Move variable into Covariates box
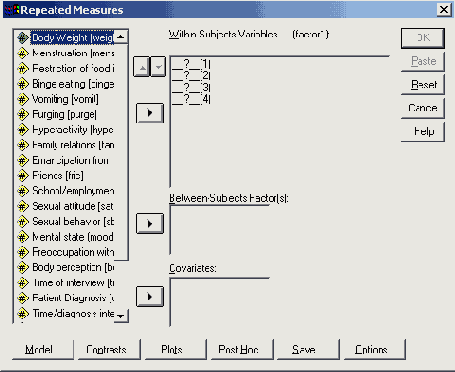455x372 pixels. coord(150,296)
